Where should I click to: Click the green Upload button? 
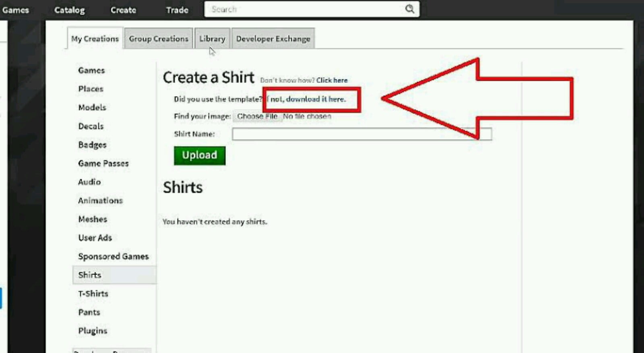(x=200, y=155)
